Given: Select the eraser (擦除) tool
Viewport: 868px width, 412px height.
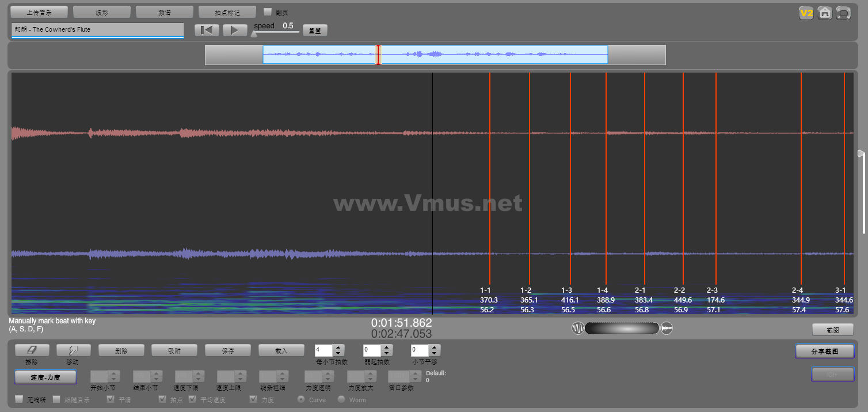Looking at the screenshot, I should coord(32,350).
